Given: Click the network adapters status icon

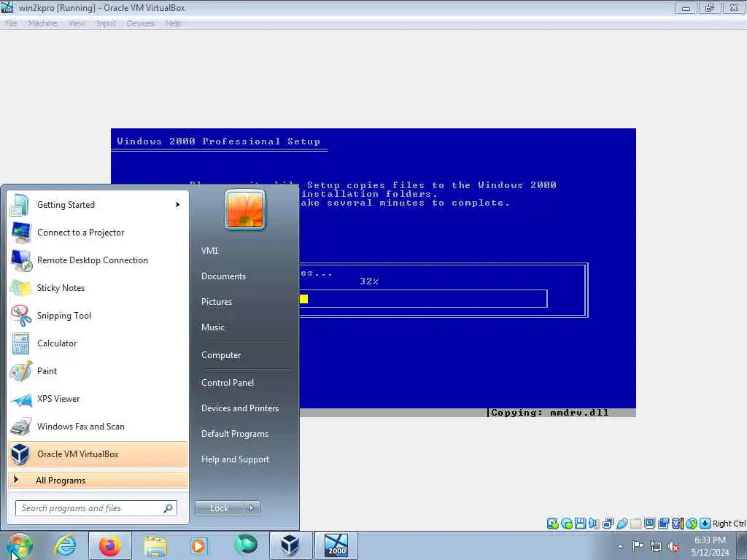Looking at the screenshot, I should [x=608, y=524].
